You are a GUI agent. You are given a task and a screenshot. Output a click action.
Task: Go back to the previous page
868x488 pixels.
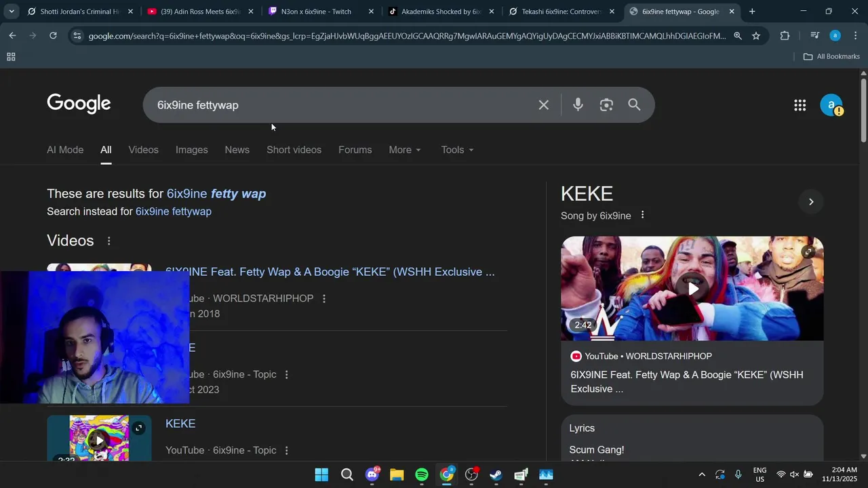[13, 36]
